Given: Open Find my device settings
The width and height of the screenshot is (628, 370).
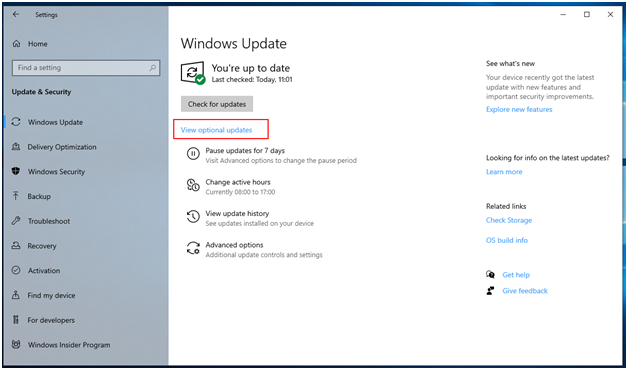Looking at the screenshot, I should click(x=51, y=296).
